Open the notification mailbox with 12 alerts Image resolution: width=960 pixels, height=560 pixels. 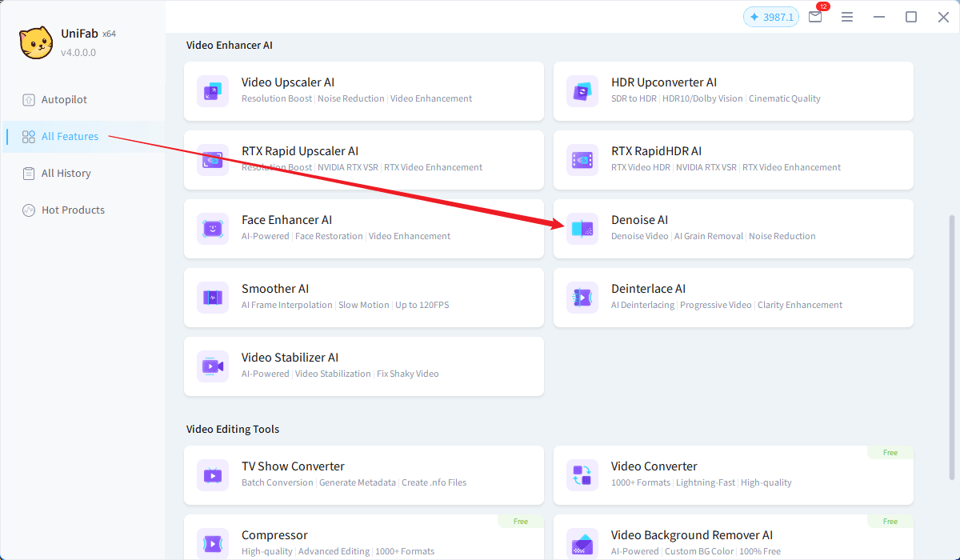click(x=815, y=16)
